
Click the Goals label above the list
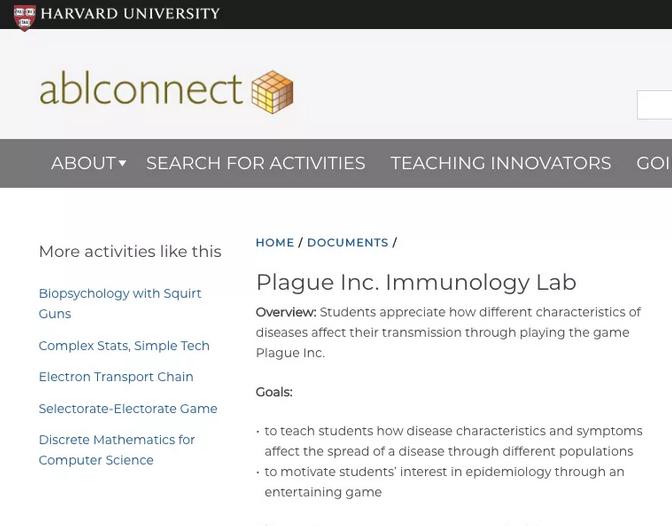[x=274, y=392]
